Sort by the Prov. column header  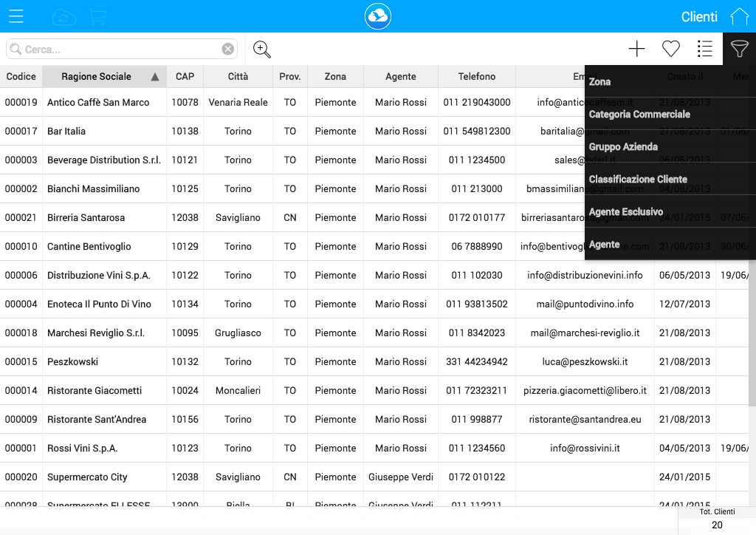(290, 76)
